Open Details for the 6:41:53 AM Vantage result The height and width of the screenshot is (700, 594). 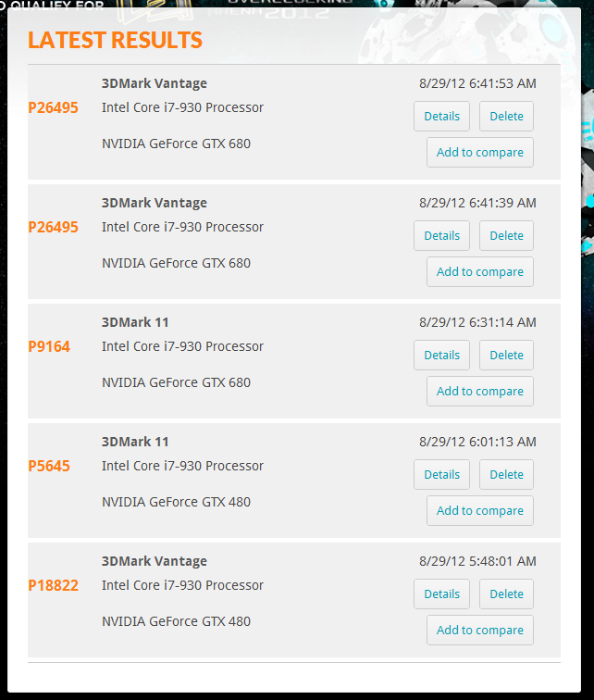[x=441, y=116]
